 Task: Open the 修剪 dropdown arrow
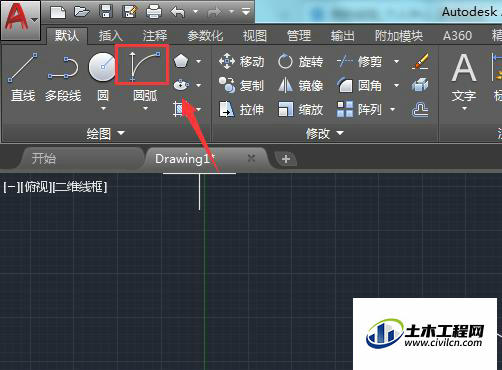(396, 61)
